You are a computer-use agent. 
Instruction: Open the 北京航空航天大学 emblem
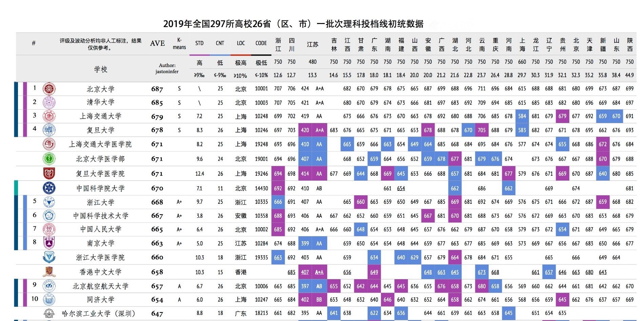click(x=49, y=285)
